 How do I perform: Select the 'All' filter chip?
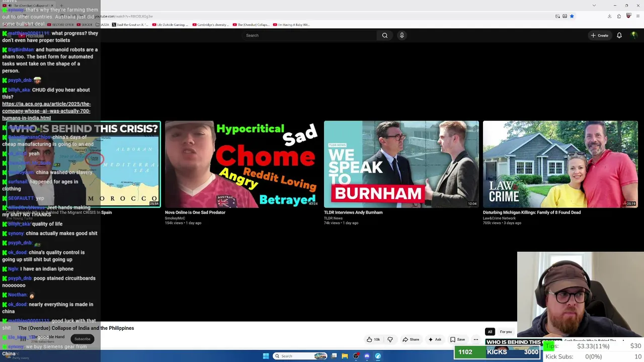point(490,332)
